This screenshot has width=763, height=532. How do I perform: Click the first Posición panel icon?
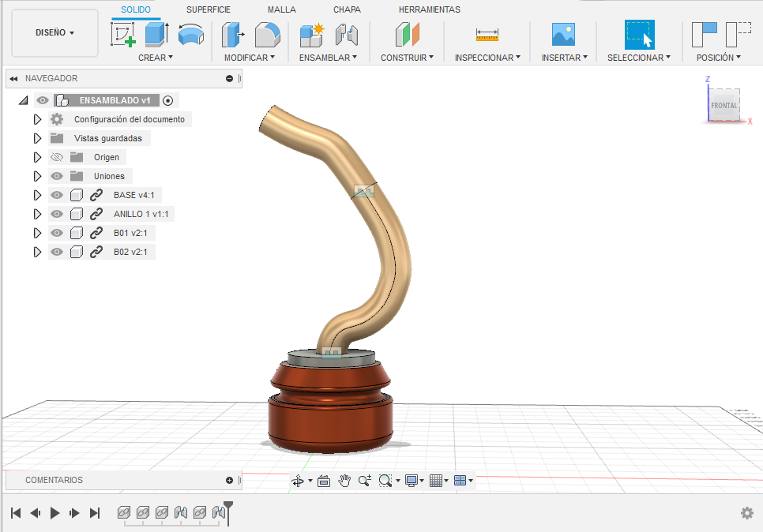[704, 35]
